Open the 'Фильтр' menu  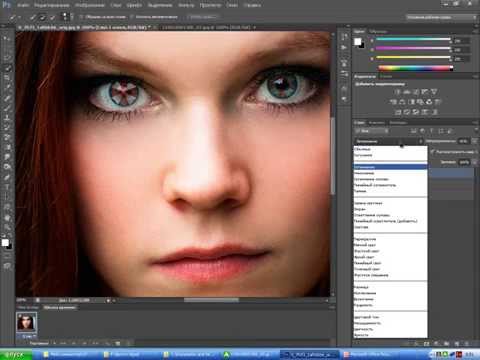click(x=186, y=5)
